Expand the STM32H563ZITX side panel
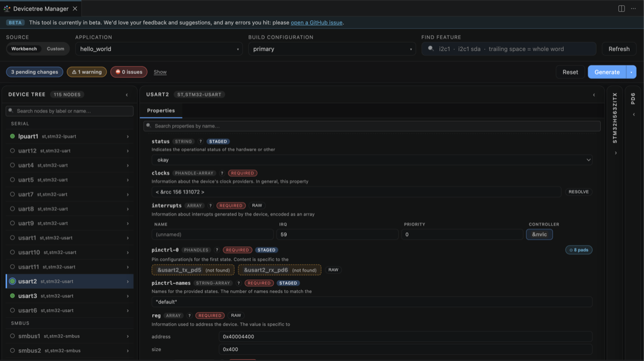644x361 pixels. pyautogui.click(x=615, y=153)
